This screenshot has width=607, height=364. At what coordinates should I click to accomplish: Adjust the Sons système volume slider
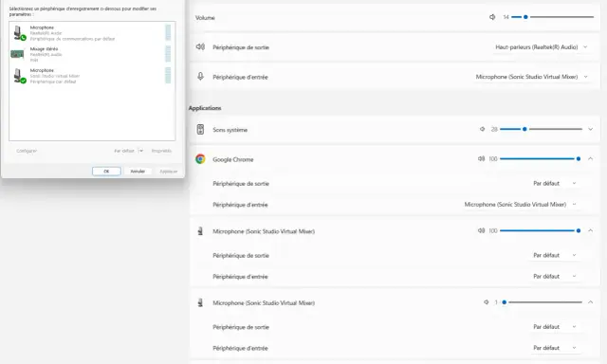[541, 129]
